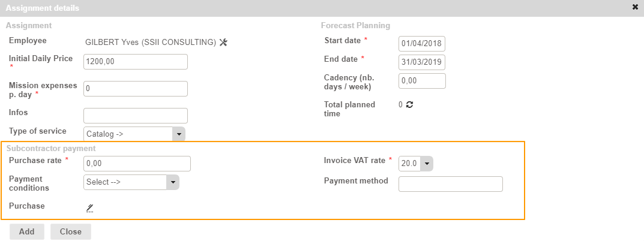
Task: Click the Initial Daily Price field
Action: tap(136, 61)
